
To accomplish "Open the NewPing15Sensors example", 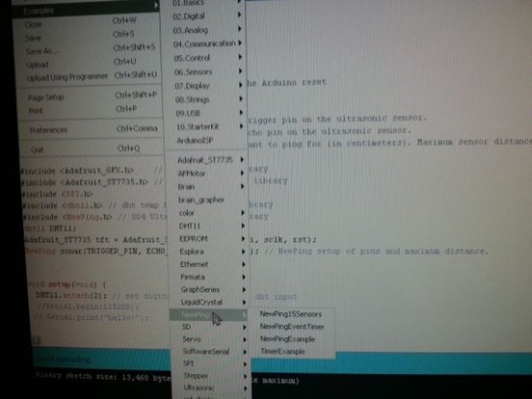I will pos(292,314).
